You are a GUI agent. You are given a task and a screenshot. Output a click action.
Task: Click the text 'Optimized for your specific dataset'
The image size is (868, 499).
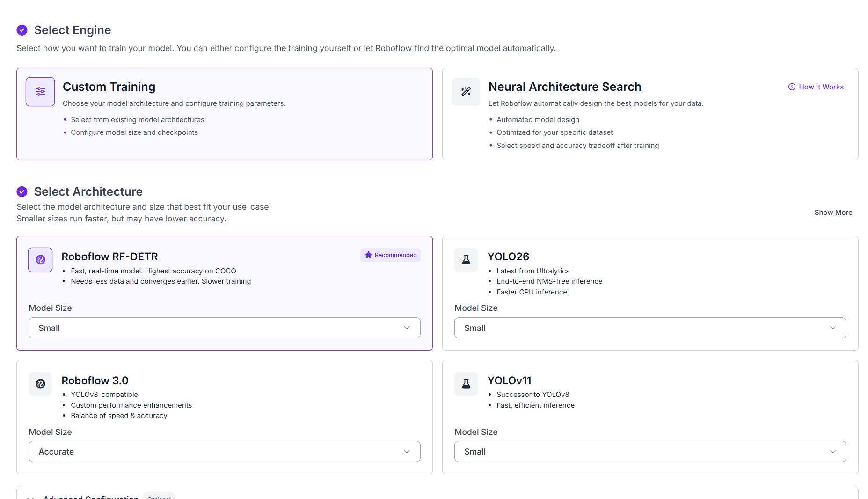554,132
